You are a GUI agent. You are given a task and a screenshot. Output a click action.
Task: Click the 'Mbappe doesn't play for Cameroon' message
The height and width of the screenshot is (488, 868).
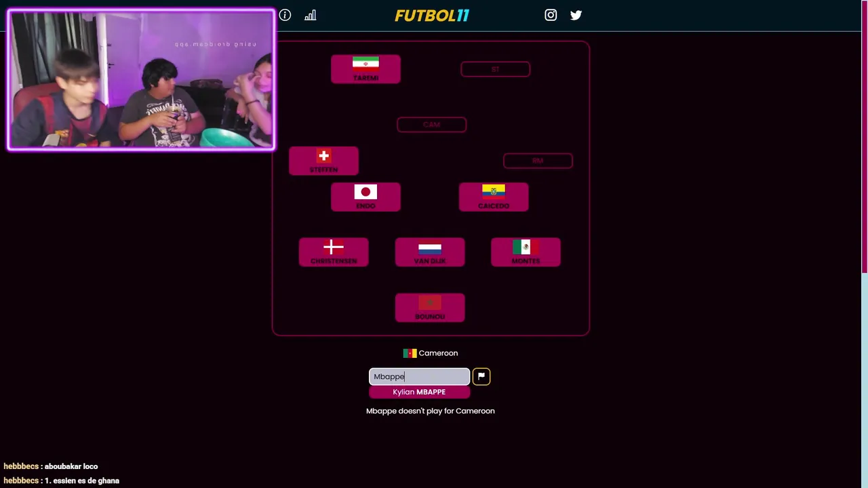(431, 411)
